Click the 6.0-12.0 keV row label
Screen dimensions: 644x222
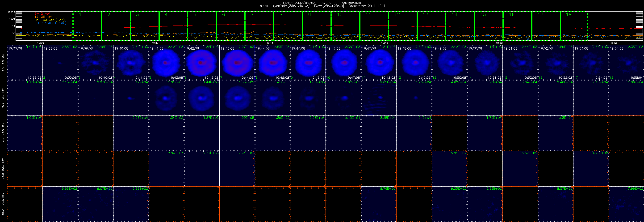(x=3, y=98)
